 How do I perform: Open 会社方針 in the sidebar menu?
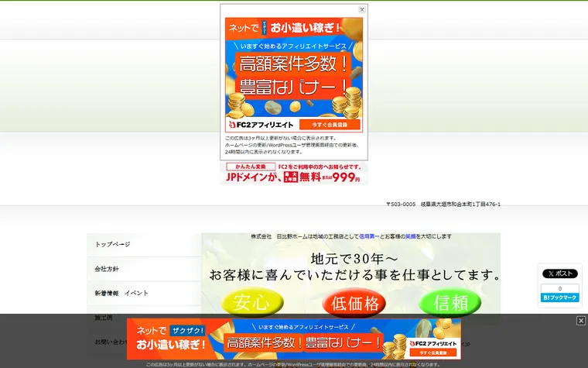[145, 269]
